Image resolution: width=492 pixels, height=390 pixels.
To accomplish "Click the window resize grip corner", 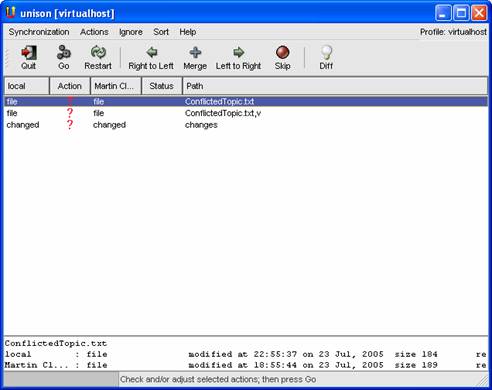I will 483,380.
